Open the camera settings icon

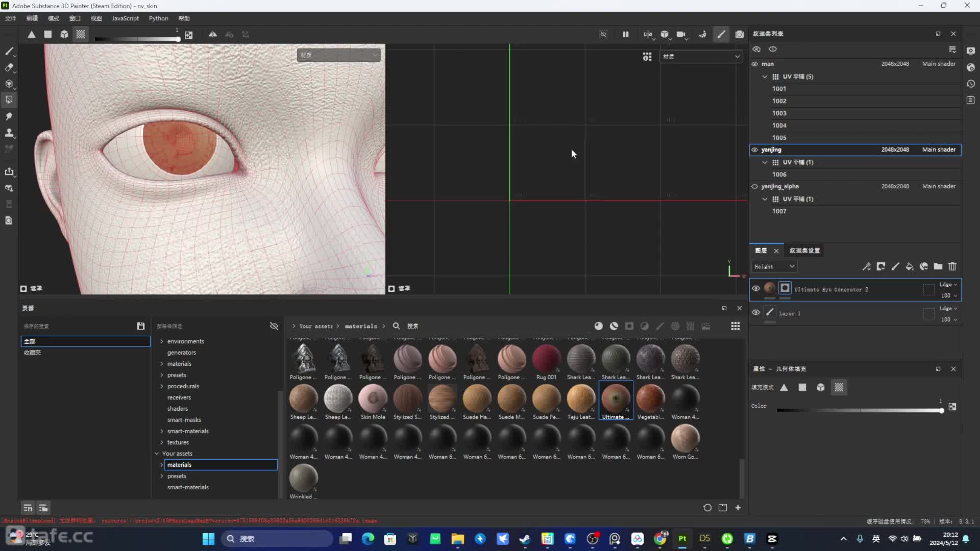pos(681,34)
